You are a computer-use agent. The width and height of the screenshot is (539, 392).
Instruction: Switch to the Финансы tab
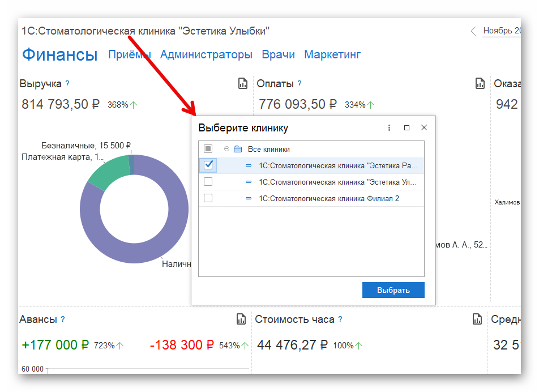60,54
